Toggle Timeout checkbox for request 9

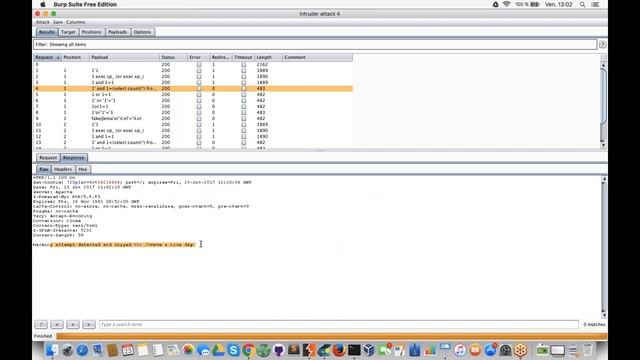point(244,118)
